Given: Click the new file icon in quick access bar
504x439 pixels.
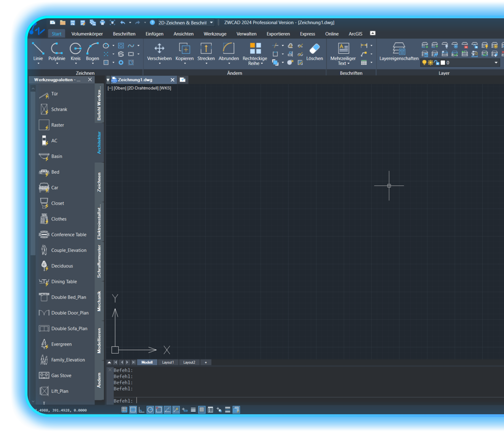Looking at the screenshot, I should (x=53, y=22).
